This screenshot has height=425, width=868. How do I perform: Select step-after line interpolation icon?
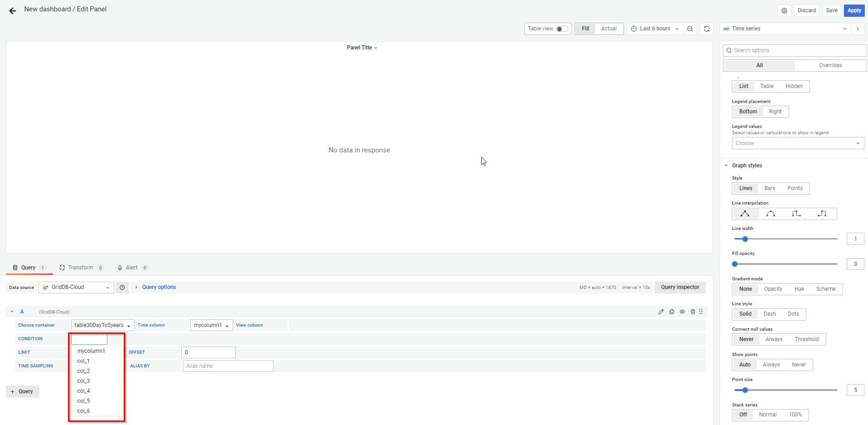(822, 214)
